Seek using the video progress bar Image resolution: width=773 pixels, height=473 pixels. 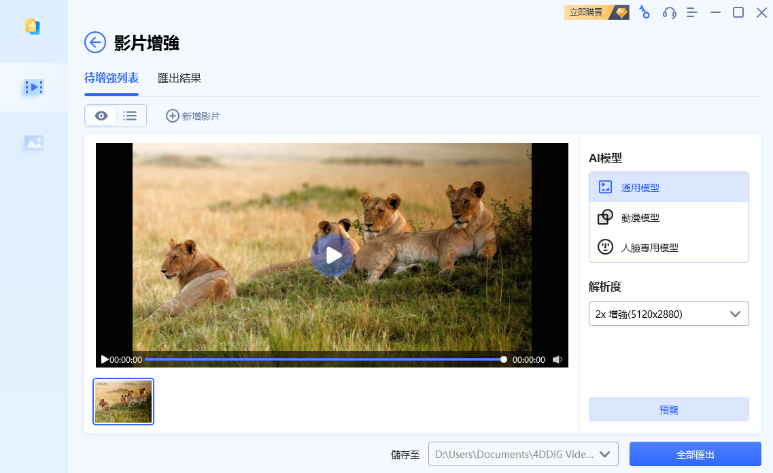click(x=323, y=360)
